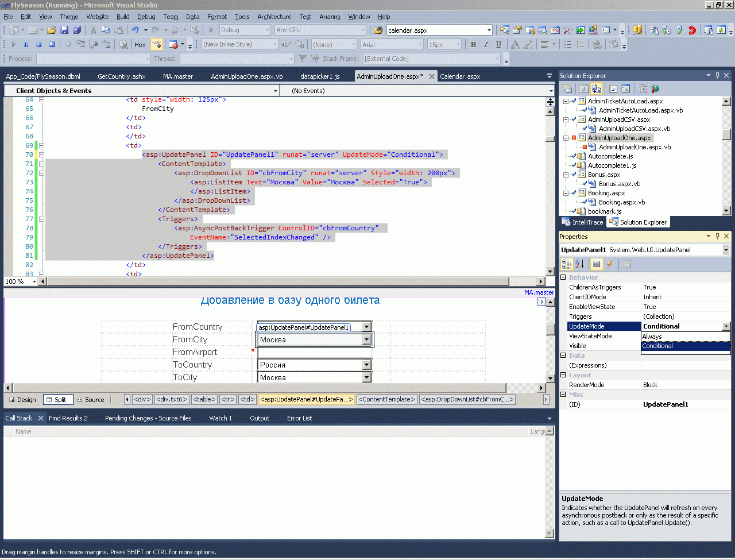735x560 pixels.
Task: Collapse the Bonus.aspx tree node
Action: tap(566, 175)
